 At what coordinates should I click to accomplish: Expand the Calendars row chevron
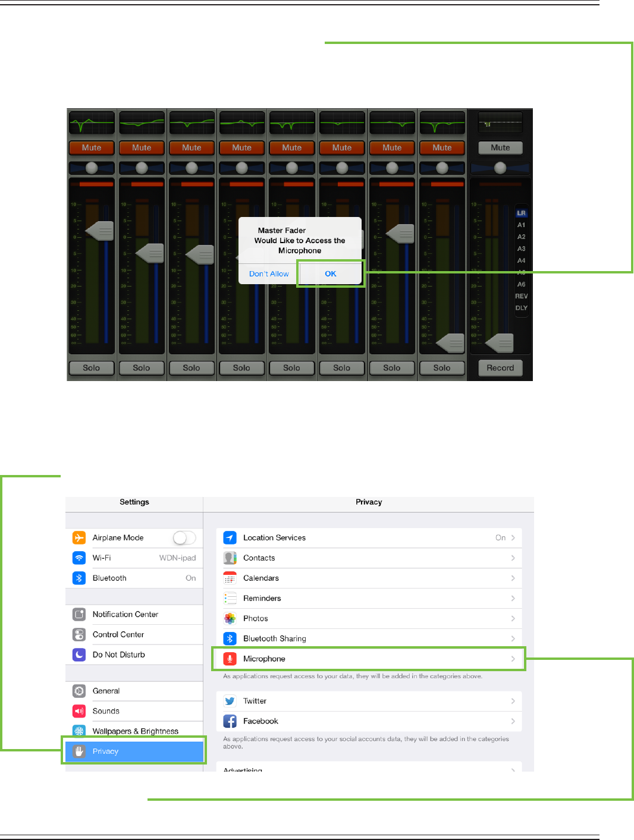513,578
